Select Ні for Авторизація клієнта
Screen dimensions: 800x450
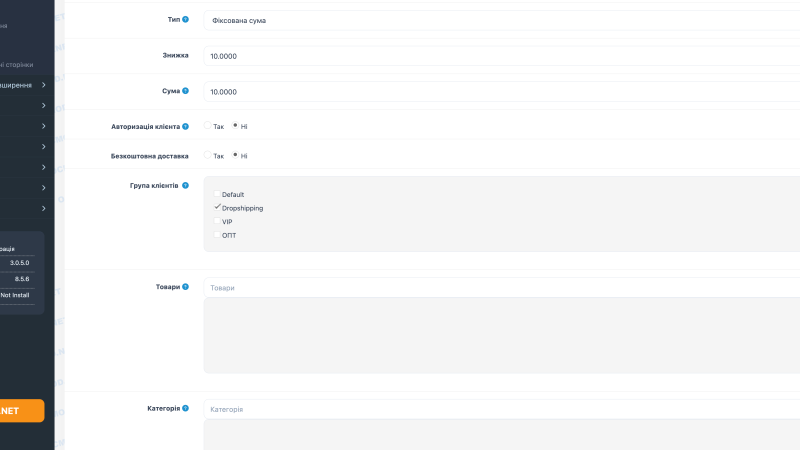(x=235, y=126)
